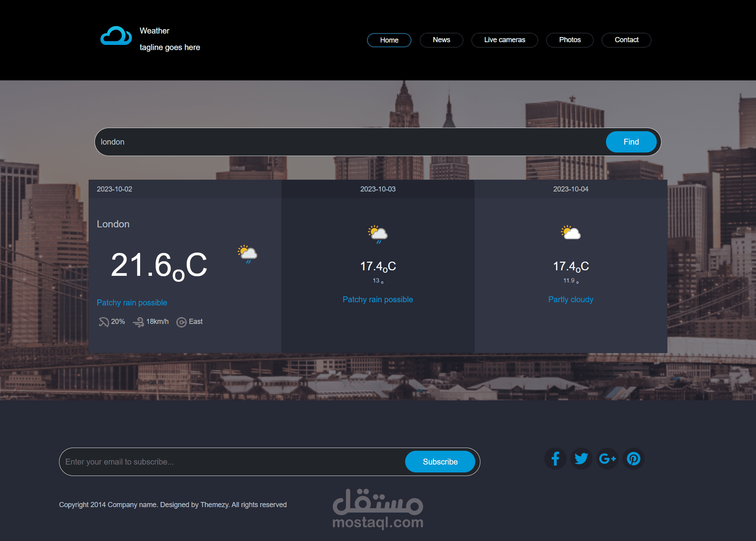This screenshot has width=756, height=541.
Task: Click the weather icon on the London card
Action: point(247,254)
